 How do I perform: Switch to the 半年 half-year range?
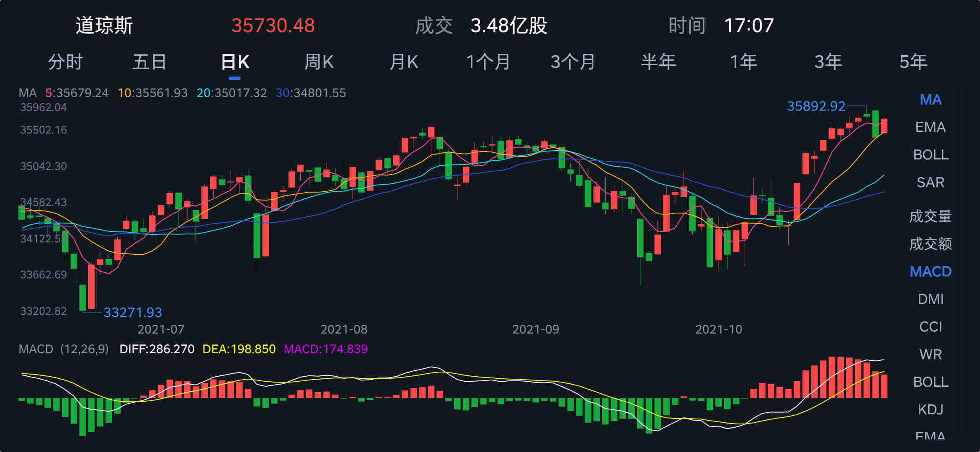coord(658,62)
